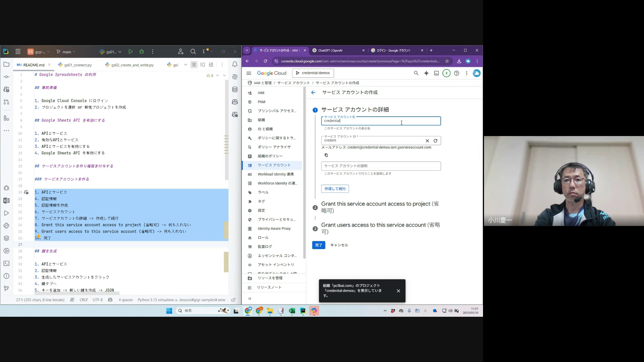Open the credential-demos project selector
This screenshot has height=362, width=644.
tap(313, 73)
